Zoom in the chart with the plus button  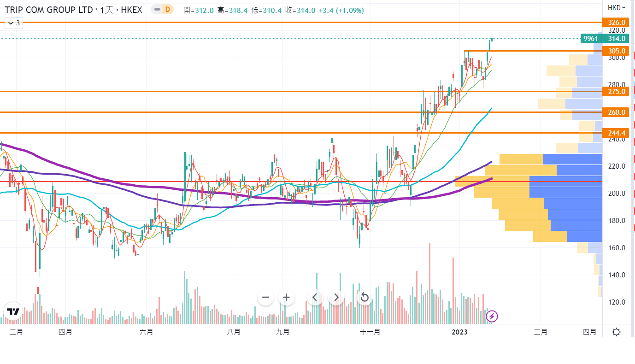point(286,297)
